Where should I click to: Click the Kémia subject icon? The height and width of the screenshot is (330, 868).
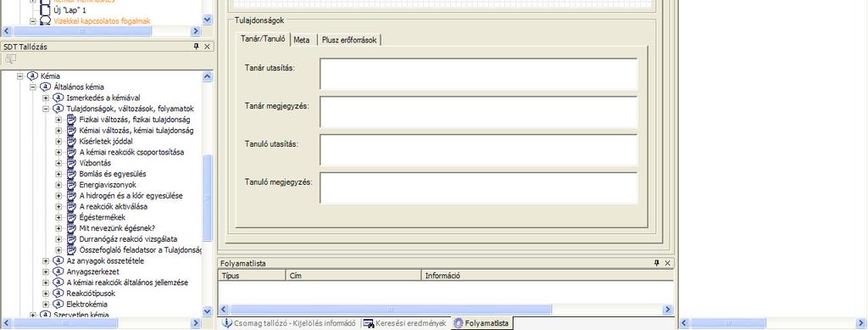(x=33, y=76)
